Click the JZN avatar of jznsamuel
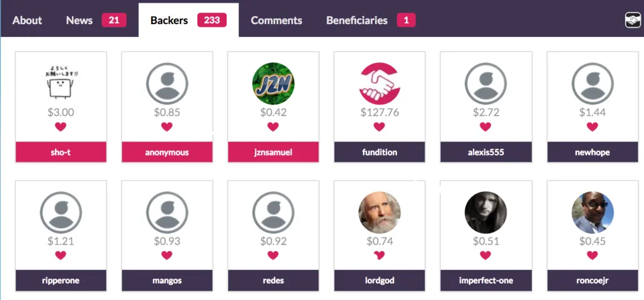644x300 pixels. 273,83
